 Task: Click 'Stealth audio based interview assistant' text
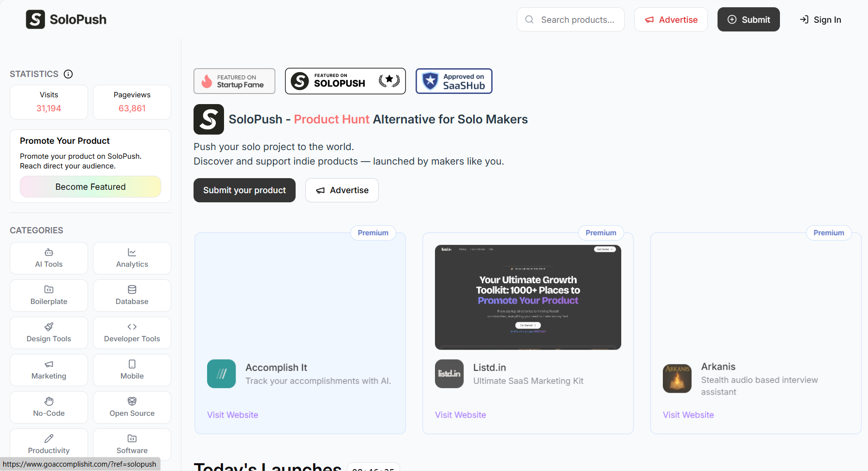(760, 386)
